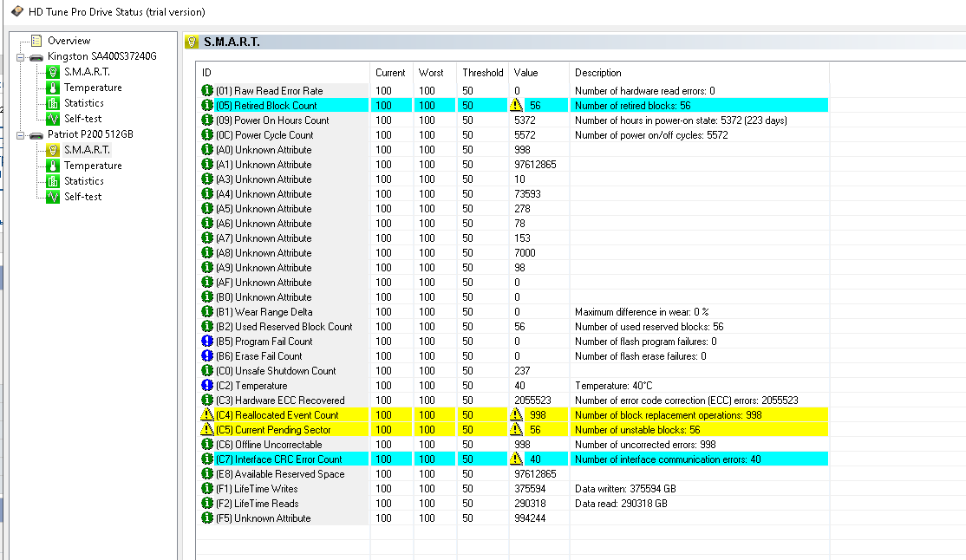Click the Overview page icon
This screenshot has height=560, width=966.
pos(36,41)
